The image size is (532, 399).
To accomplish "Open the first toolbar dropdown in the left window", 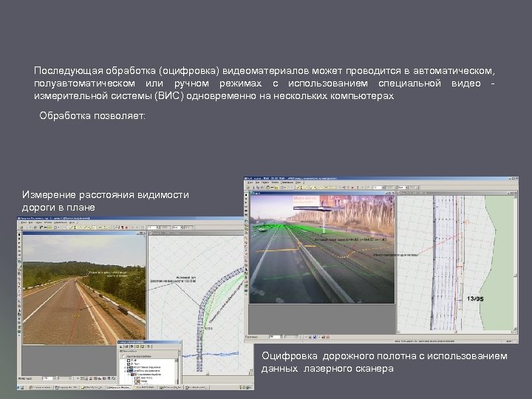I will point(152,228).
